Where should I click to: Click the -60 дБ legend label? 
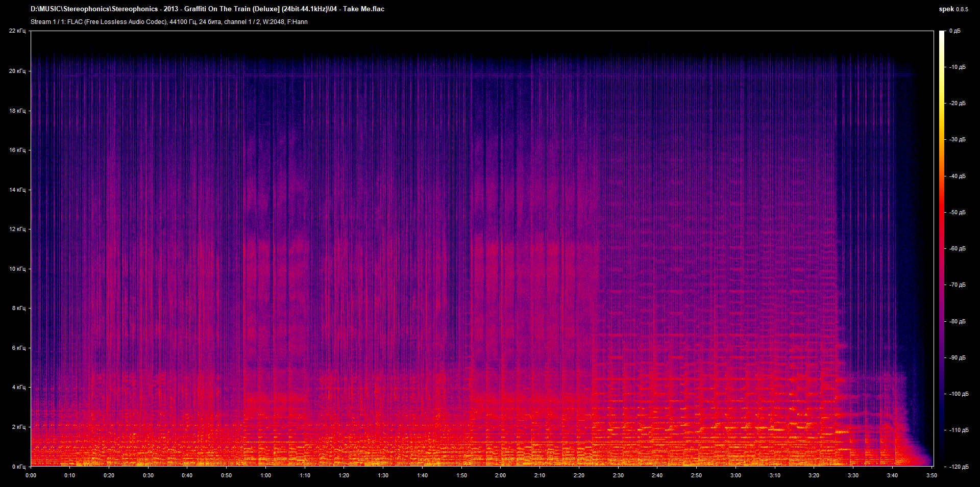pos(959,248)
